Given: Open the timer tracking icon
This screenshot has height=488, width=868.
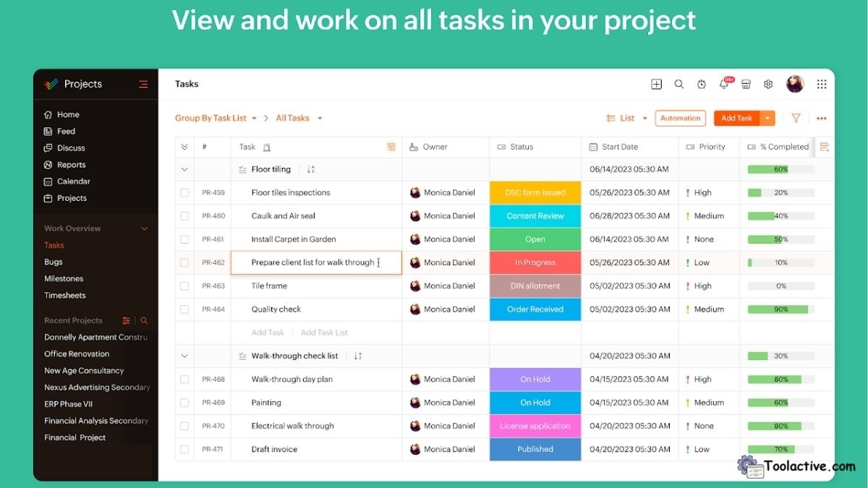Looking at the screenshot, I should [x=701, y=85].
